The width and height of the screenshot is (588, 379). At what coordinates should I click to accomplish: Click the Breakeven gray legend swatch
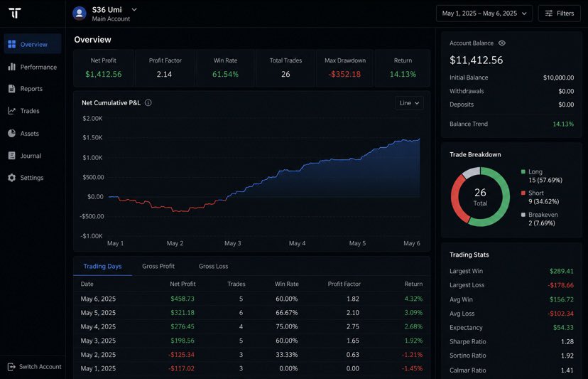(523, 215)
